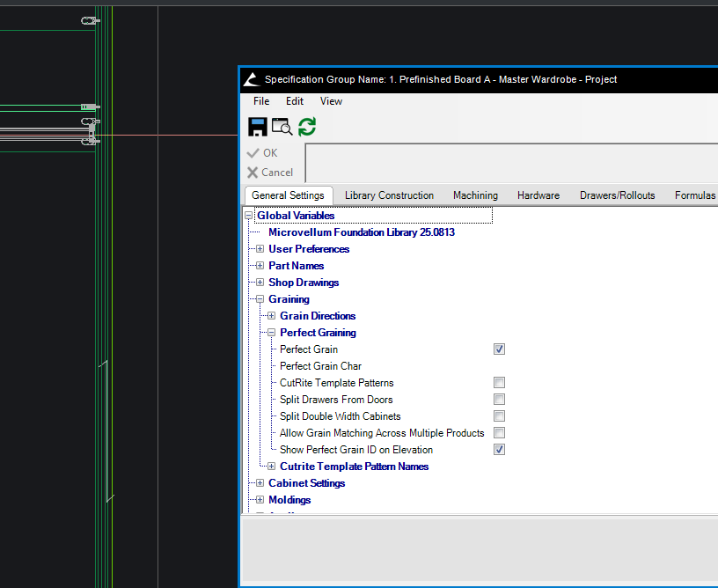Uncheck the Perfect Grain checkbox
Screen dimensions: 718x588
(499, 349)
